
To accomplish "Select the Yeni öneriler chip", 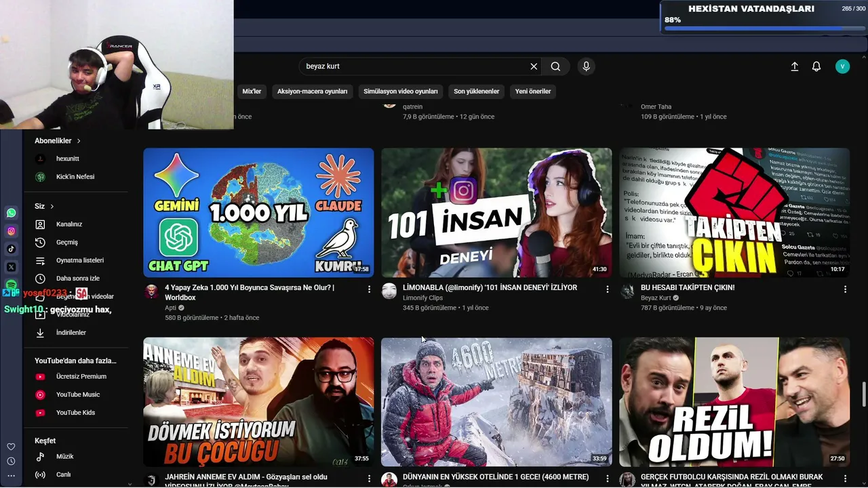I will pyautogui.click(x=533, y=91).
